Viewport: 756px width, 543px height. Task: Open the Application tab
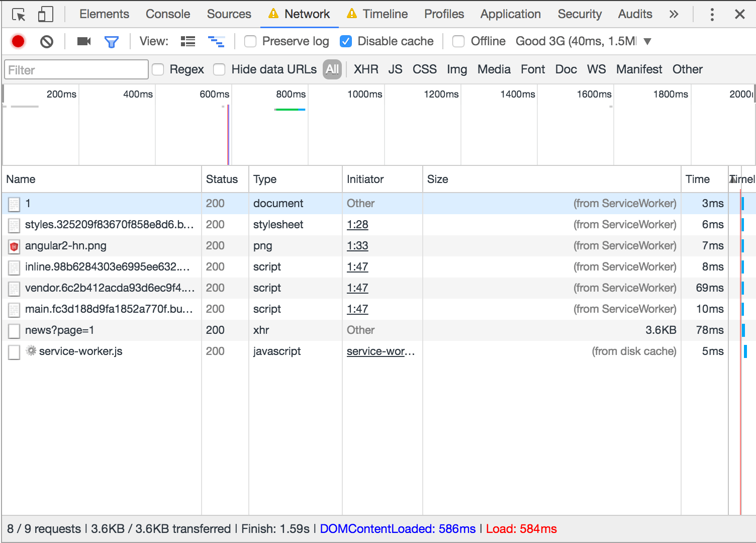510,14
